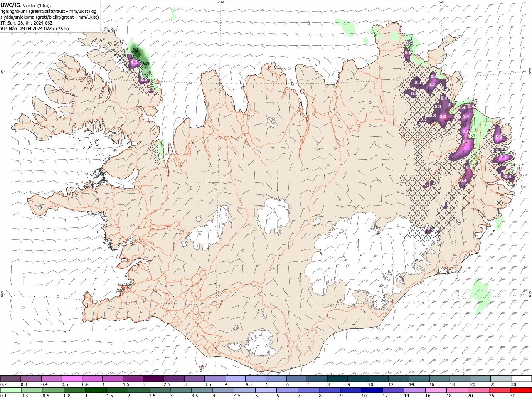This screenshot has width=532, height=399.
Task: Pick the greyish-purple 0.2 snow legend swatch
Action: point(10,379)
